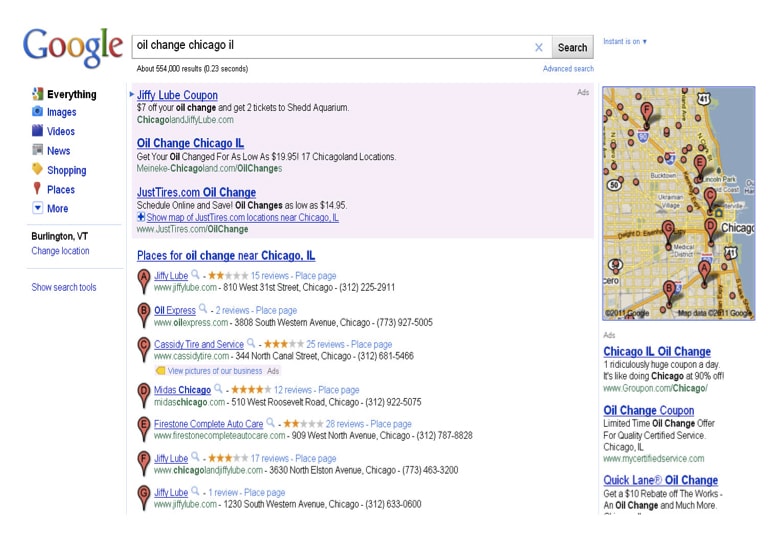Clear the search box with the X icon
Image resolution: width=777 pixels, height=550 pixels.
click(x=539, y=48)
